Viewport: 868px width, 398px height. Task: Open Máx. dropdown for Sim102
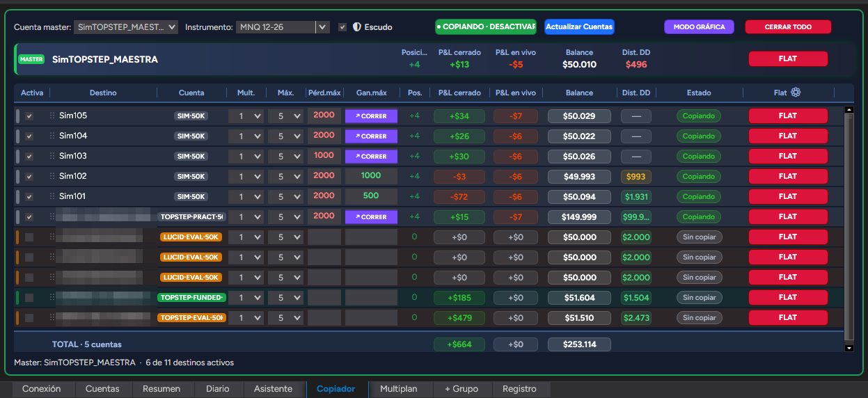[x=285, y=177]
